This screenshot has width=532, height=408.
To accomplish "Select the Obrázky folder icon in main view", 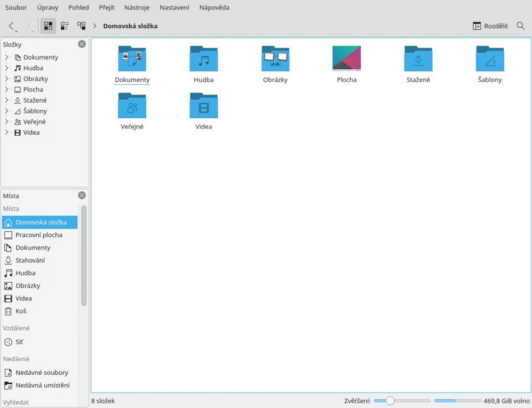I will [x=275, y=59].
